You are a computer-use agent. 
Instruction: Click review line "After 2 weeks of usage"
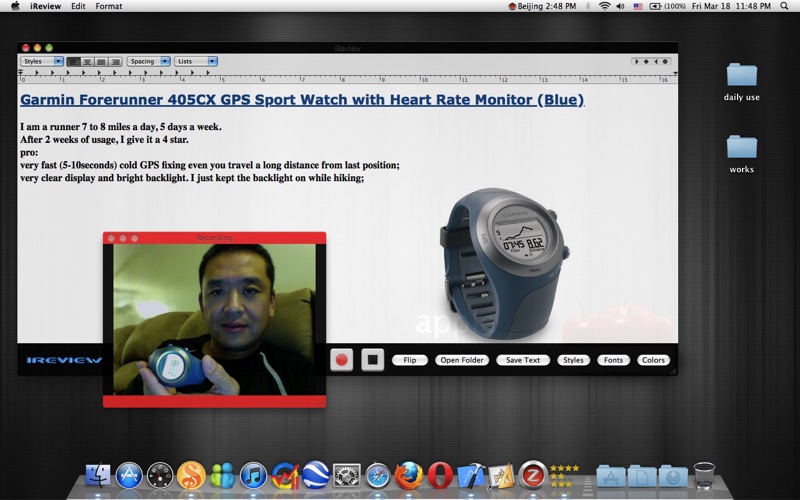(x=104, y=139)
